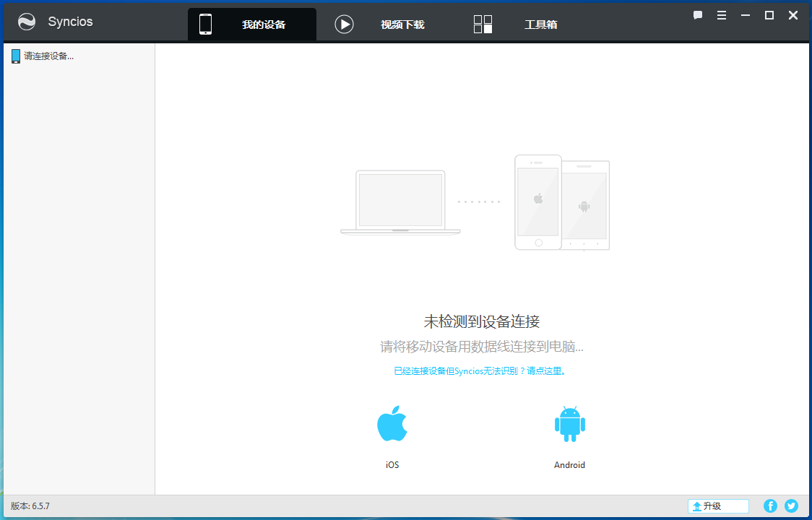Click the Android label under the robot icon
812x520 pixels.
(570, 465)
